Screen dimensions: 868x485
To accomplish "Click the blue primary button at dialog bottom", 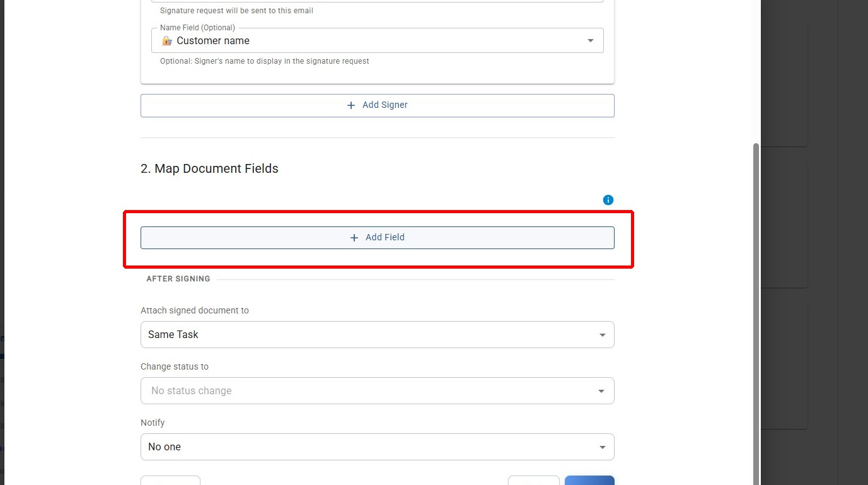I will (x=589, y=481).
